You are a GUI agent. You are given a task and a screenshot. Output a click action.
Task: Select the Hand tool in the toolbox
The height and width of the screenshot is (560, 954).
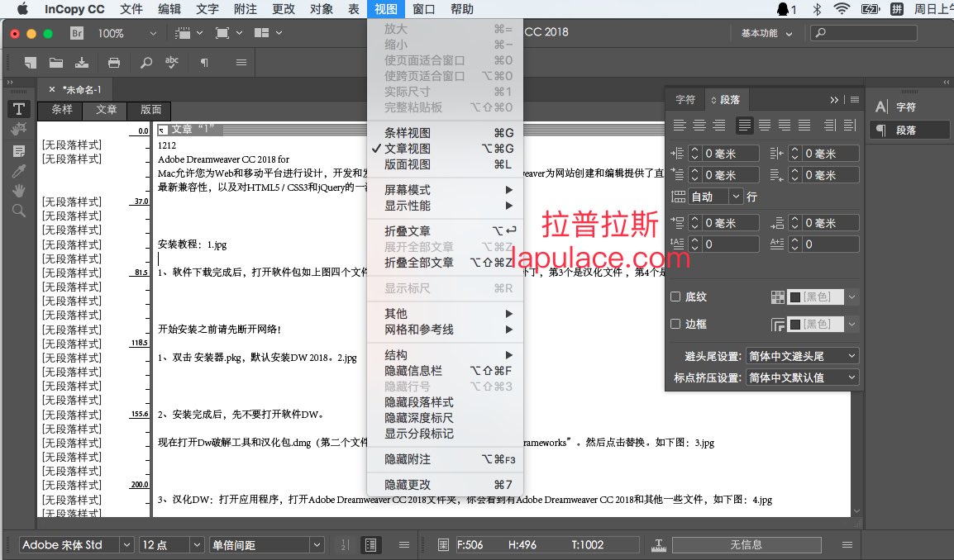[x=19, y=190]
